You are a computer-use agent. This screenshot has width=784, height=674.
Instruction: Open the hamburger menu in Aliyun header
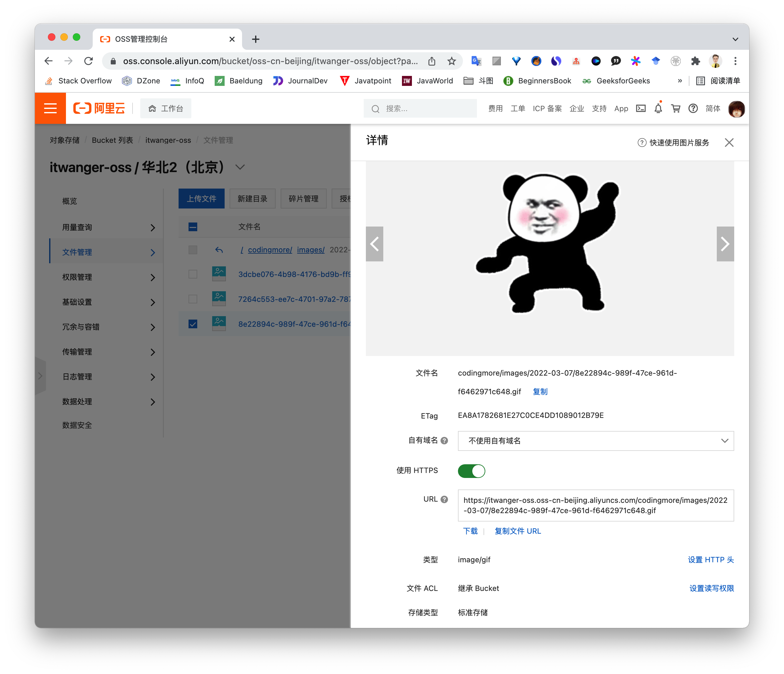click(50, 109)
